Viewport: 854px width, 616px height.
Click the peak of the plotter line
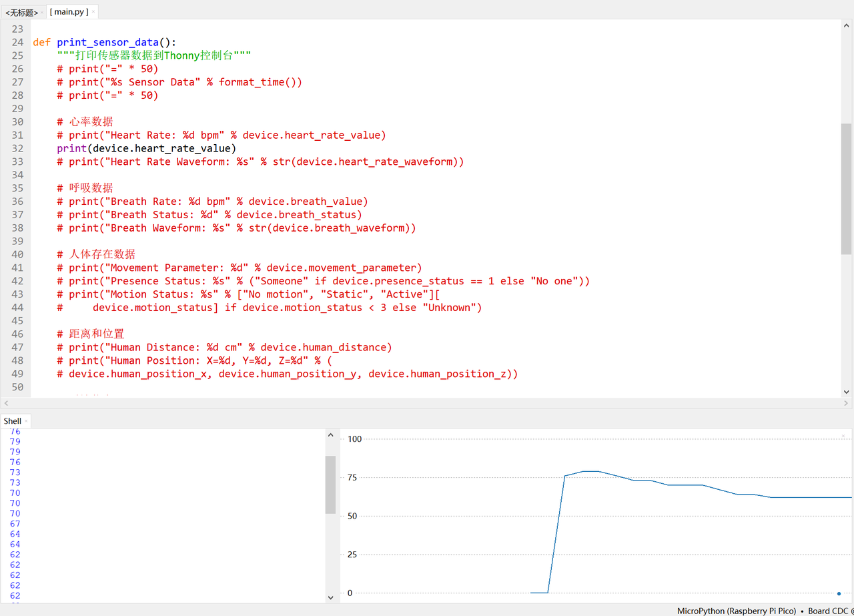pyautogui.click(x=590, y=471)
